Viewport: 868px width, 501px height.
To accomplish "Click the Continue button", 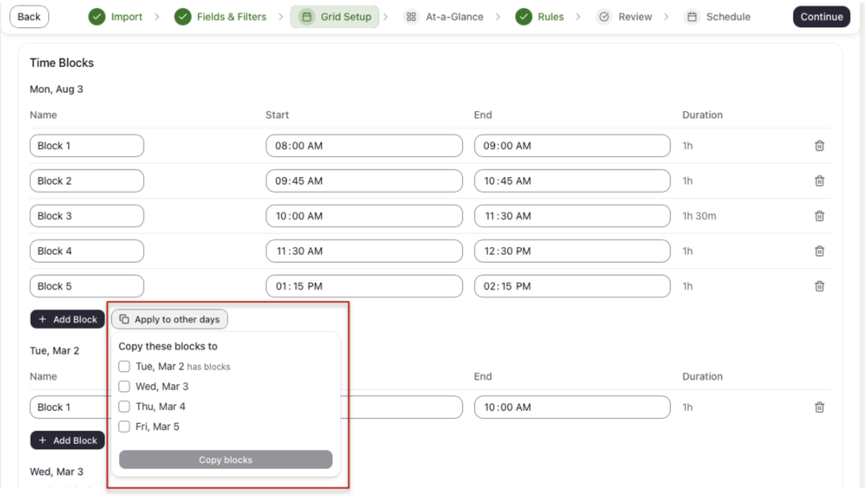I will tap(821, 17).
